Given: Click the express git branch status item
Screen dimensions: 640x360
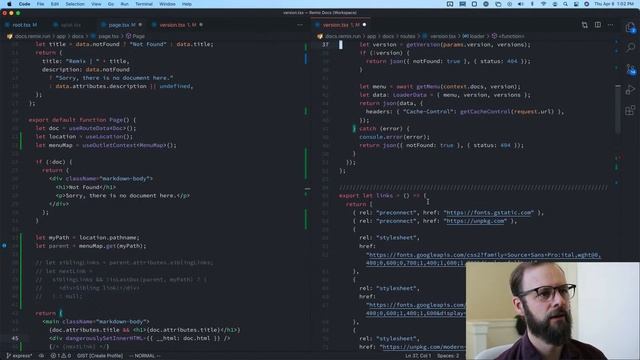Looking at the screenshot, I should (19, 356).
